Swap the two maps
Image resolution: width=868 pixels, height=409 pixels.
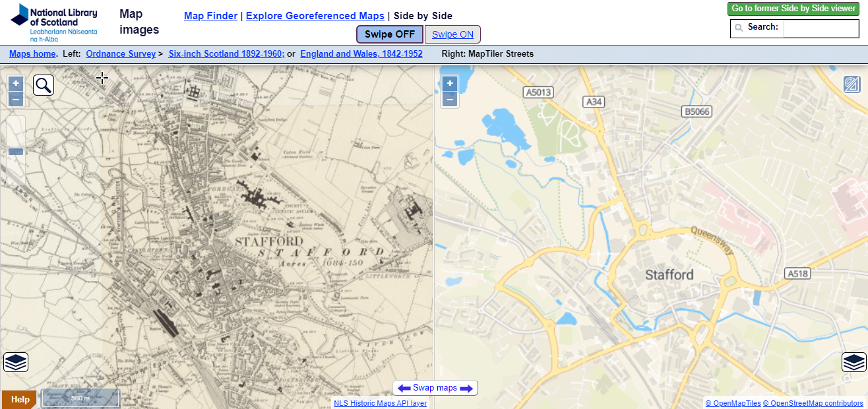(x=435, y=387)
